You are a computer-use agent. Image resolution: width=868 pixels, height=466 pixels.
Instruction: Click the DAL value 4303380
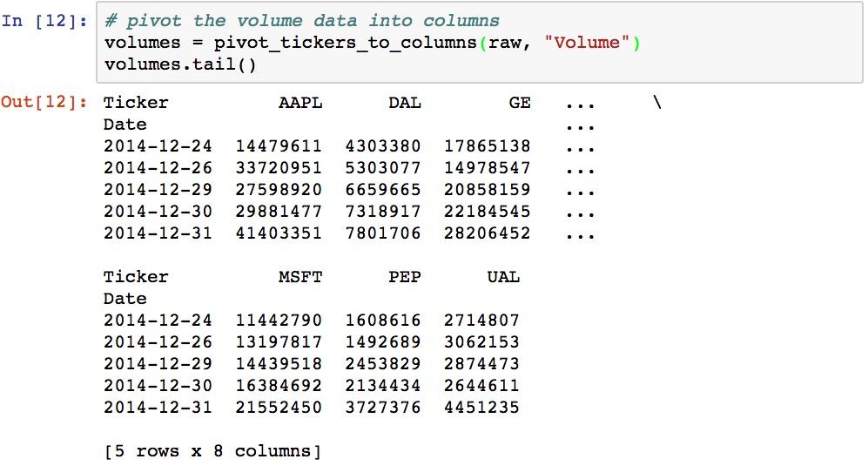[x=383, y=145]
